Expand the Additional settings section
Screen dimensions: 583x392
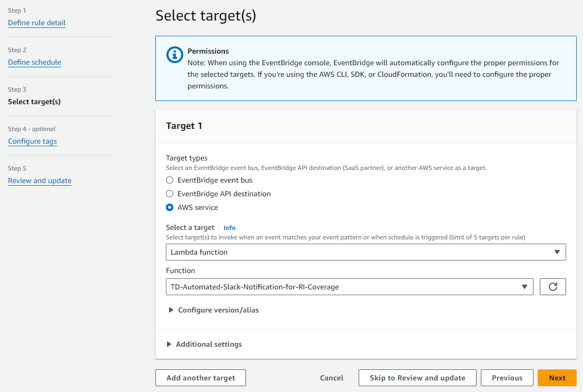click(x=204, y=345)
